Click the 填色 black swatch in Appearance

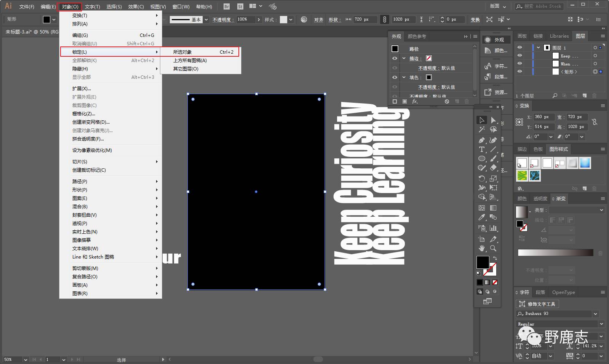pyautogui.click(x=429, y=77)
